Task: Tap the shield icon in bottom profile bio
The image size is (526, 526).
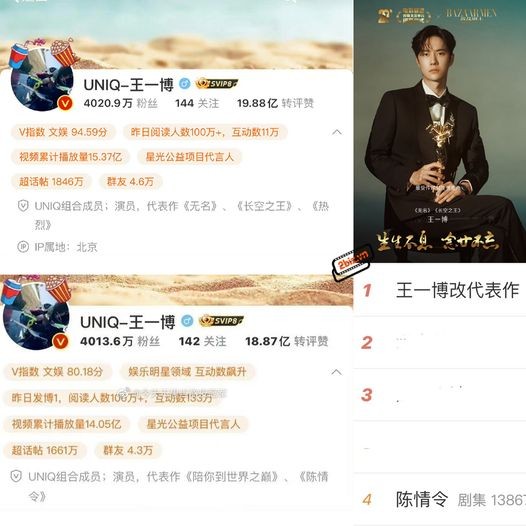Action: (16, 476)
